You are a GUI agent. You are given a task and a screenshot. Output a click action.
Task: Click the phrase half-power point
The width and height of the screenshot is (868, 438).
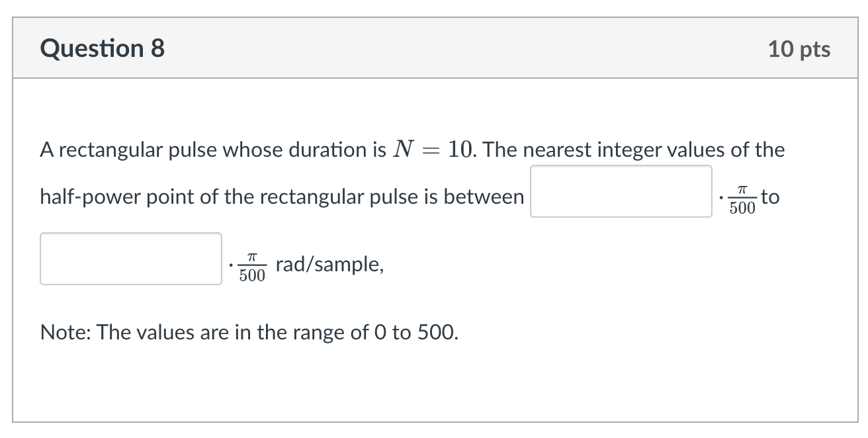(x=118, y=197)
